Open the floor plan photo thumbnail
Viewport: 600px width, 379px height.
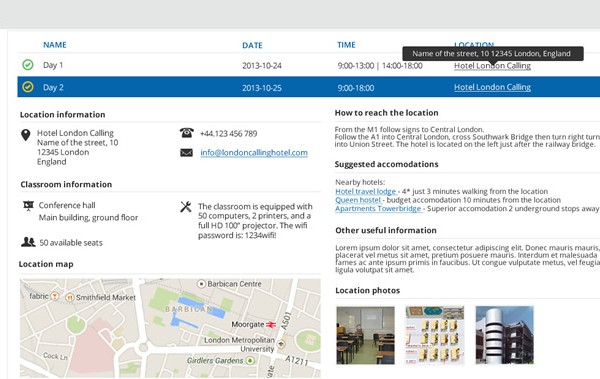click(435, 335)
